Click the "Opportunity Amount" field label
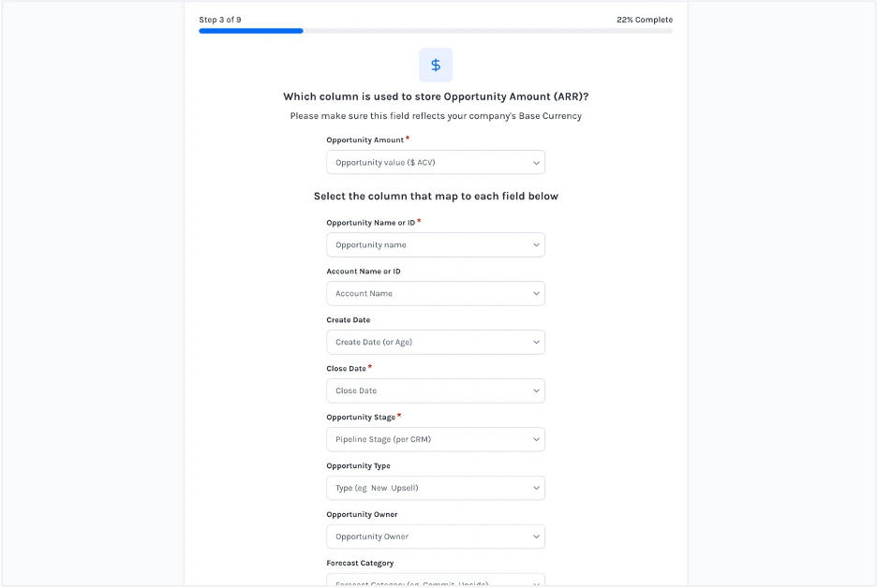The image size is (877, 588). point(365,140)
